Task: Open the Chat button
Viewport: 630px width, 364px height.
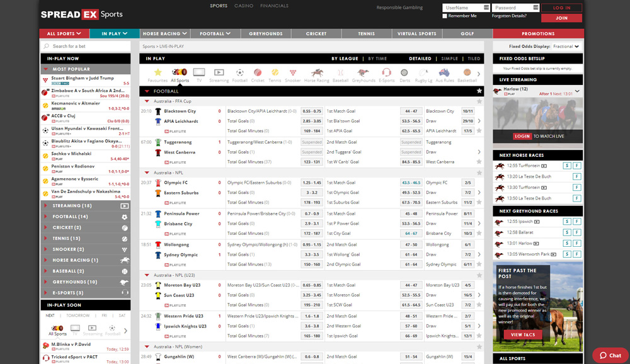Action: pos(610,355)
